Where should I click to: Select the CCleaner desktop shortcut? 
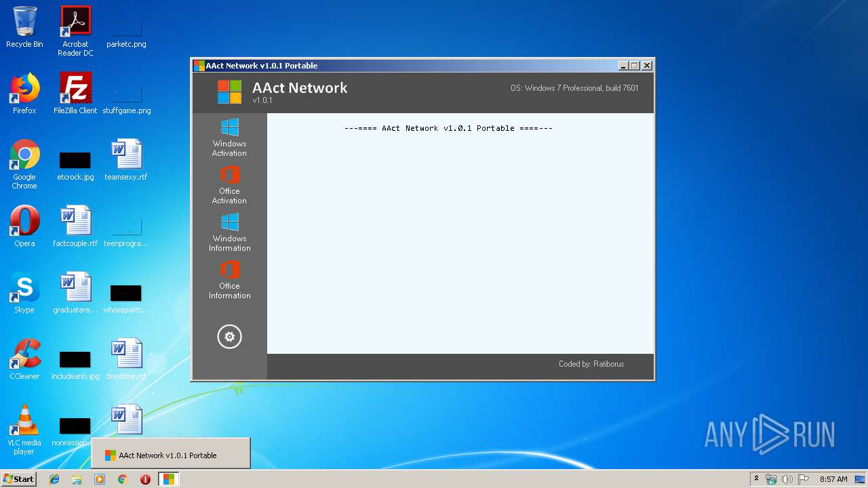click(24, 359)
